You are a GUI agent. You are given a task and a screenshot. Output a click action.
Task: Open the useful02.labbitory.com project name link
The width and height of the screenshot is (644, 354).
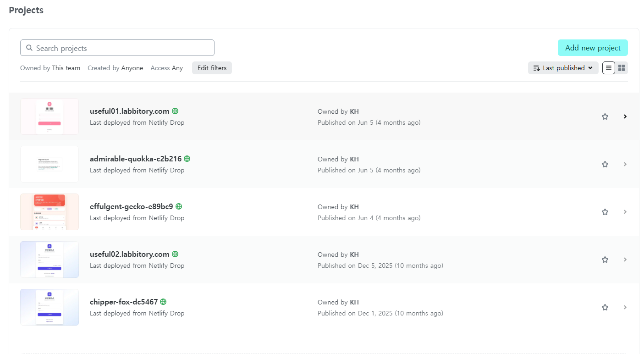[x=130, y=254]
